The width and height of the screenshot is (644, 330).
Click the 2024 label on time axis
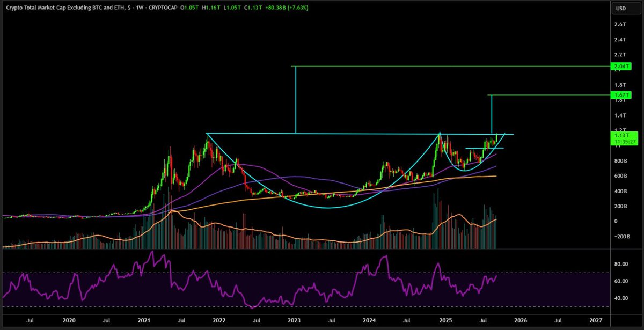[369, 320]
